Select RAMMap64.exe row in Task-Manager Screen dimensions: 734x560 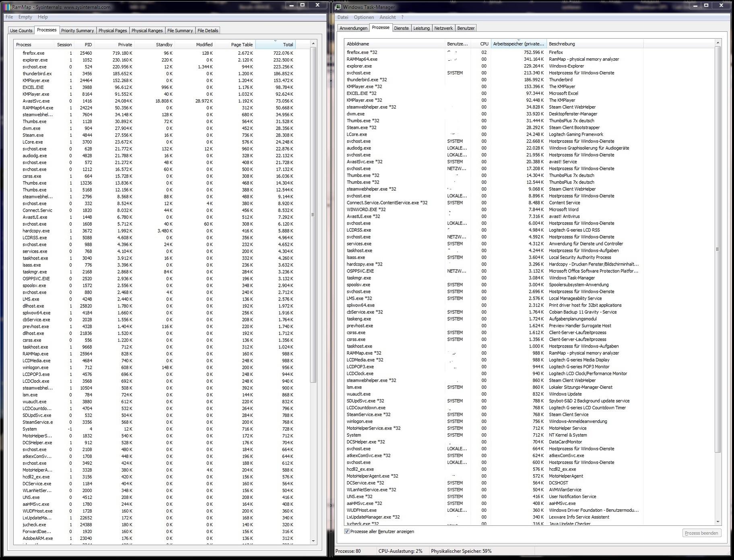click(x=494, y=59)
